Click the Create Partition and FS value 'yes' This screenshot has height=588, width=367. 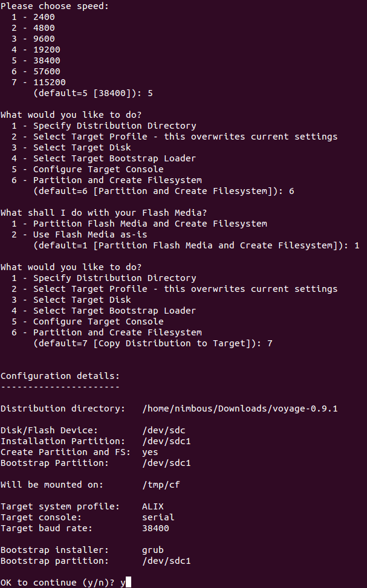pyautogui.click(x=150, y=452)
